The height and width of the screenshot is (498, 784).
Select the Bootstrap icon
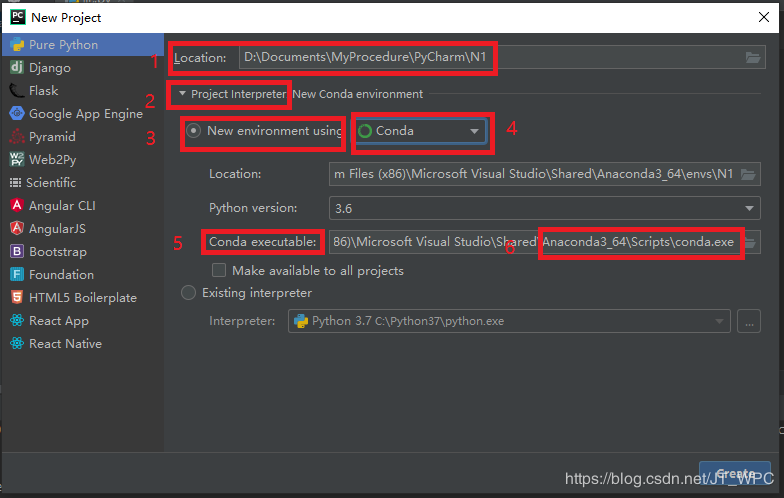tap(17, 252)
